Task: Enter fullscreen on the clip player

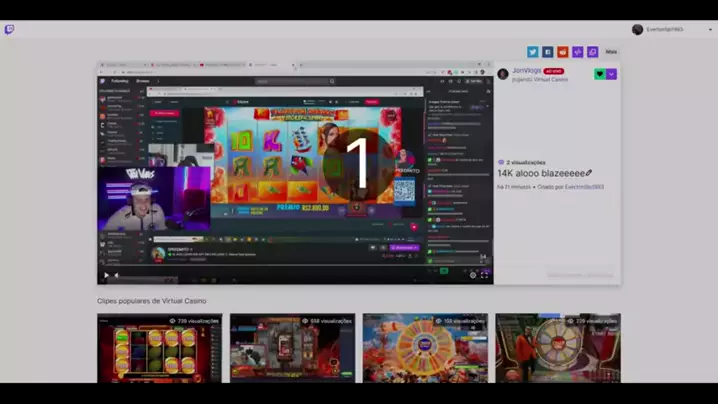Action: 485,275
